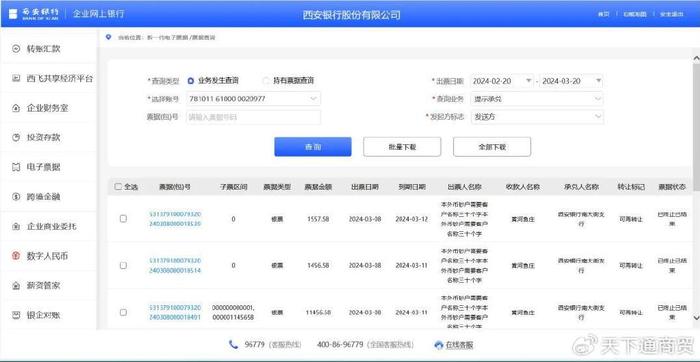Viewport: 700px width, 362px height.
Task: Click the 薪资管家 sidebar icon
Action: point(16,285)
